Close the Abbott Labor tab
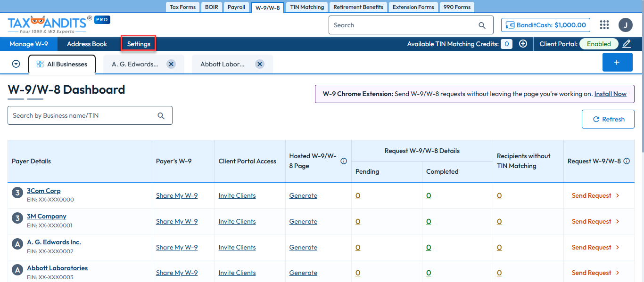Image resolution: width=644 pixels, height=282 pixels. [x=260, y=64]
